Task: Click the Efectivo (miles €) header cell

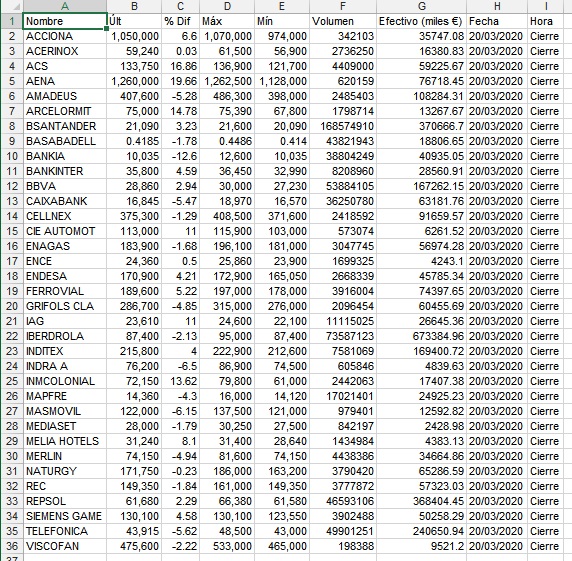Action: 421,21
